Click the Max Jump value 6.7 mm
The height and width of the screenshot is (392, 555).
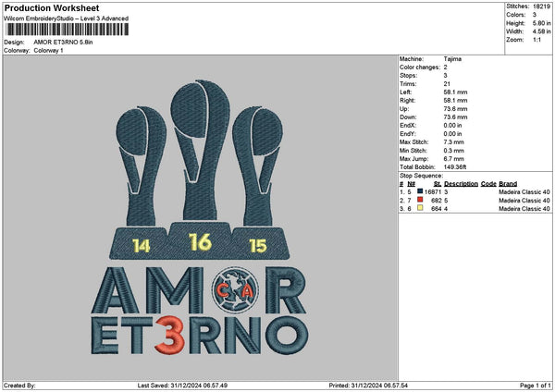click(454, 159)
